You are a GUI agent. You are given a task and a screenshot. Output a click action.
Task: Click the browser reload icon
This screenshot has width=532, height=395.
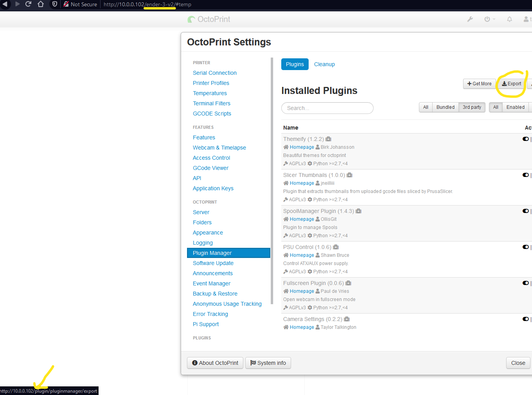(x=27, y=5)
